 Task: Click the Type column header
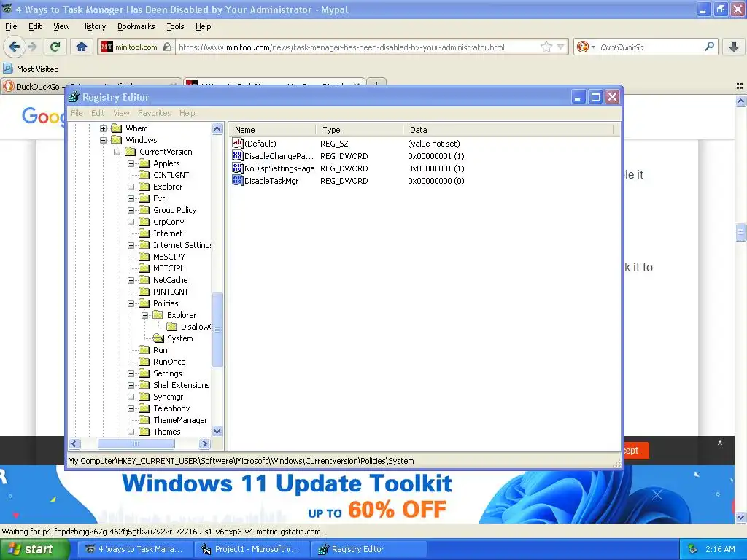(360, 130)
